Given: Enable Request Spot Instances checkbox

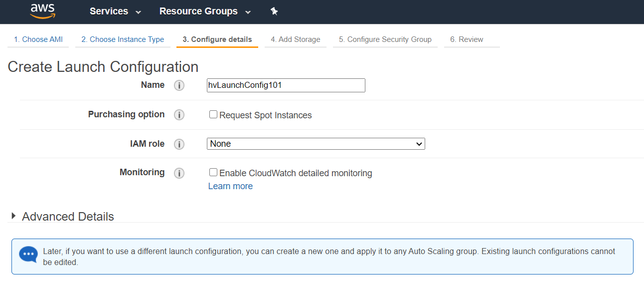Looking at the screenshot, I should (x=213, y=114).
